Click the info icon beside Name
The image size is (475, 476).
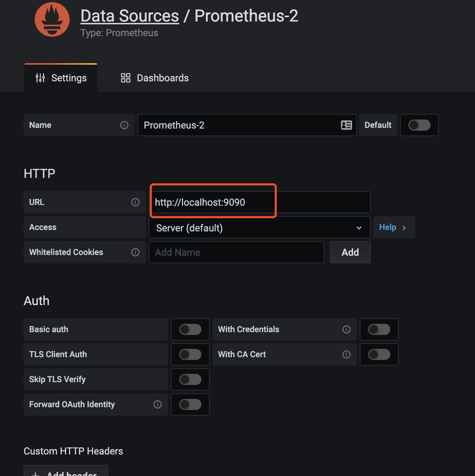(x=124, y=125)
